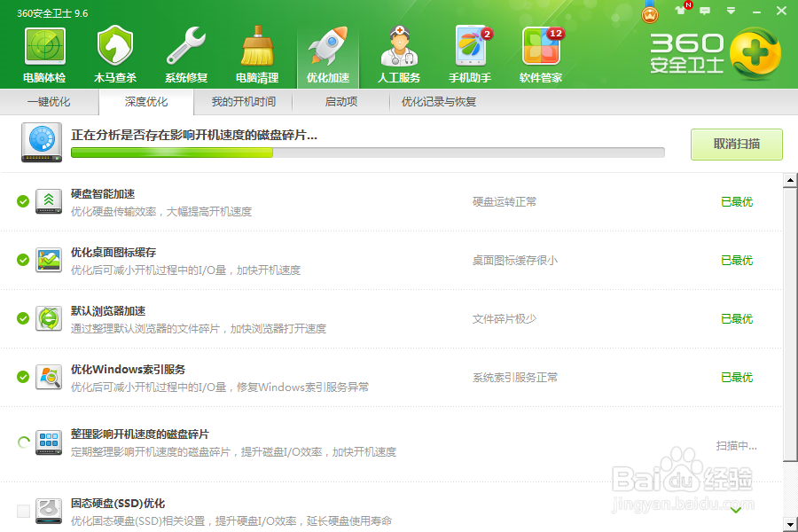The width and height of the screenshot is (798, 532).
Task: Open 手机助手 phone assistant
Action: 470,55
